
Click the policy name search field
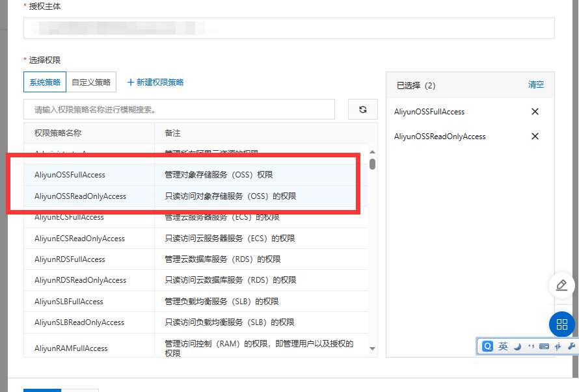coord(179,110)
